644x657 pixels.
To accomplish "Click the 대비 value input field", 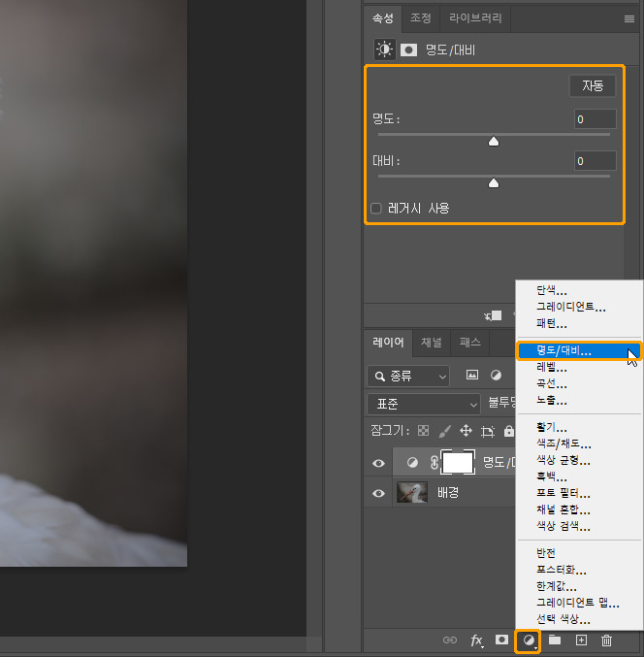I will click(595, 161).
